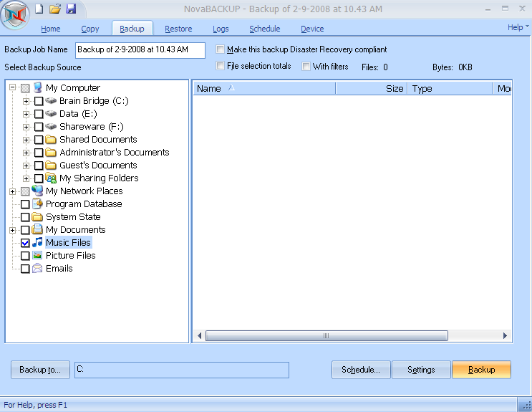This screenshot has width=532, height=412.
Task: Click the horizontal scrollbar thumb in file list
Action: pos(327,335)
